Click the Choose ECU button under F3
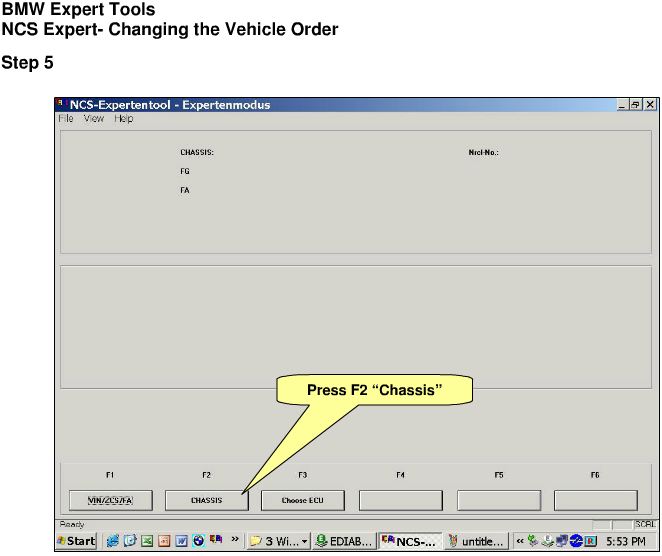The image size is (662, 556). click(x=303, y=500)
